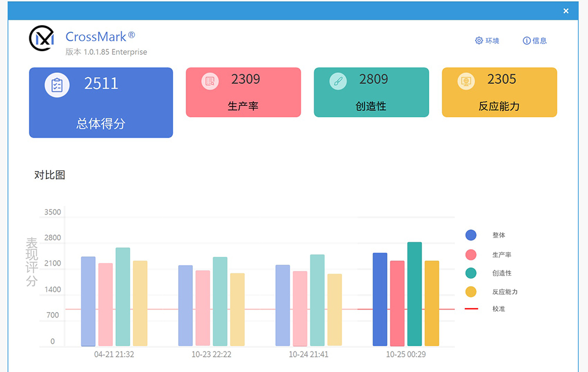The height and width of the screenshot is (372, 588).
Task: Click the yellow responsiveness bar for 10-23 22:22
Action: [x=238, y=310]
